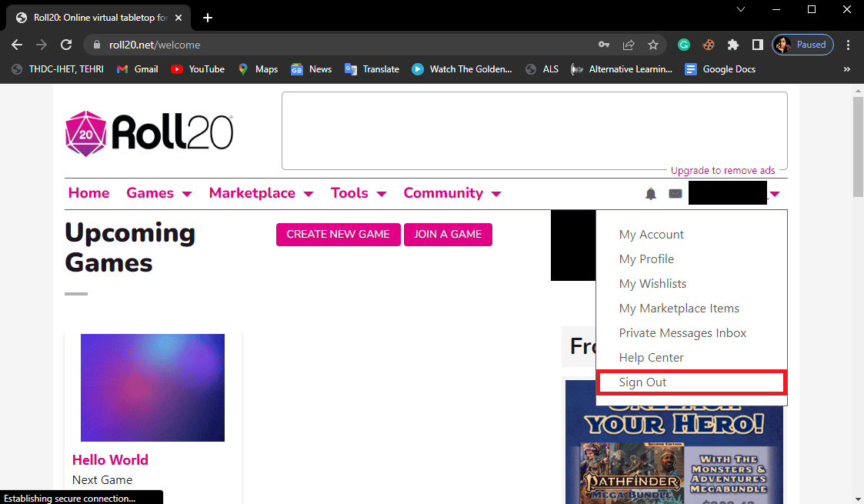Click the padlock site info icon
The height and width of the screenshot is (504, 864).
click(x=97, y=45)
